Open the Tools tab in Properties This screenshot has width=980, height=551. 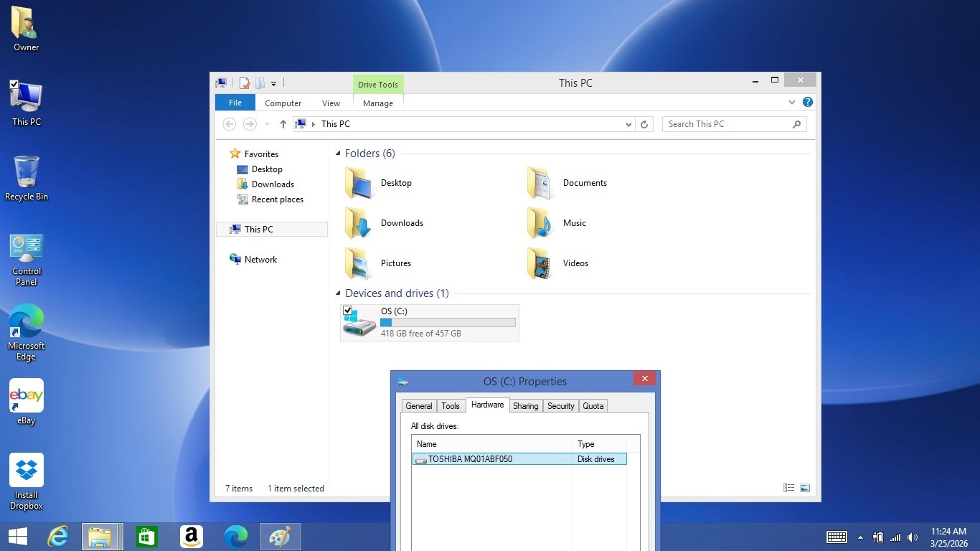(x=451, y=406)
